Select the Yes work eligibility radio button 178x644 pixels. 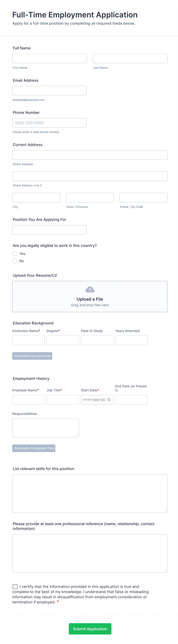pyautogui.click(x=15, y=254)
